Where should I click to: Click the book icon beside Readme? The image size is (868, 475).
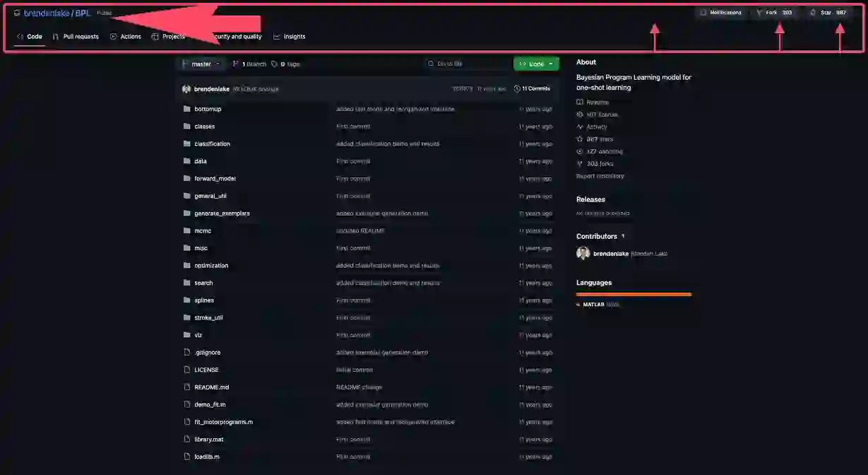point(580,102)
